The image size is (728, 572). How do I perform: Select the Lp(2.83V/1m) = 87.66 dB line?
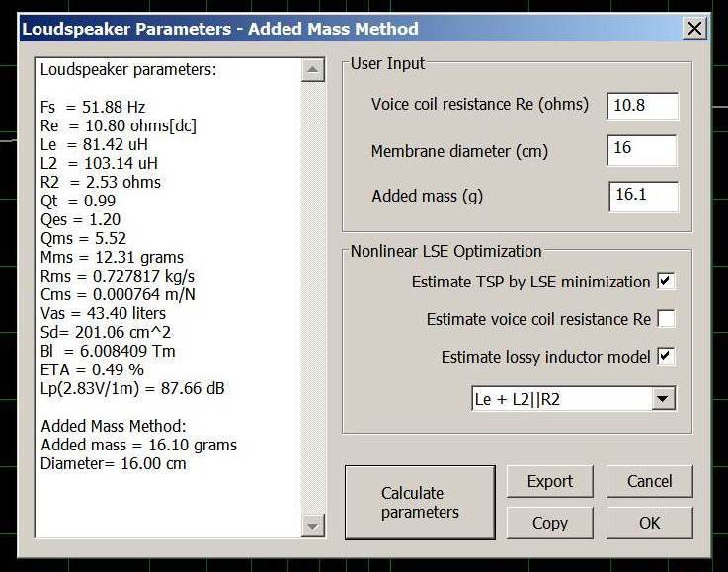(x=132, y=388)
